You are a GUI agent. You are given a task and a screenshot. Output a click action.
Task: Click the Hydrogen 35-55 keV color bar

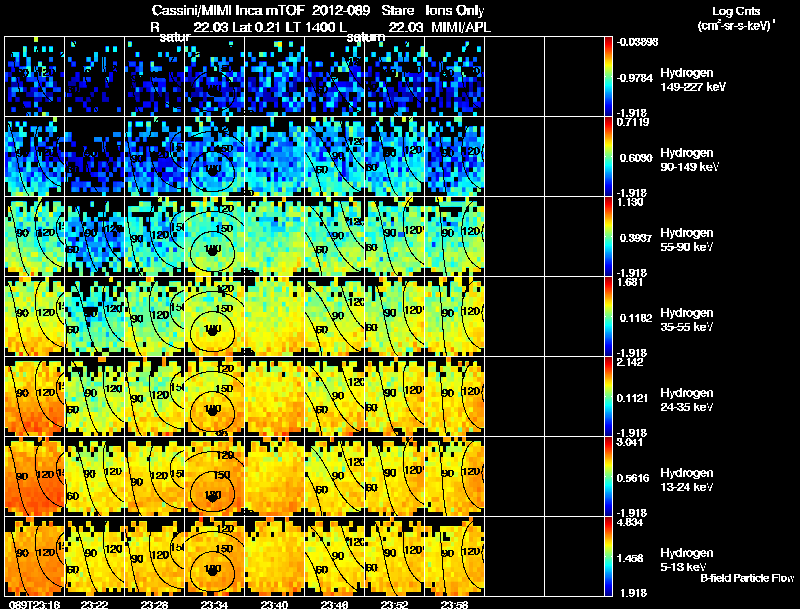[608, 316]
